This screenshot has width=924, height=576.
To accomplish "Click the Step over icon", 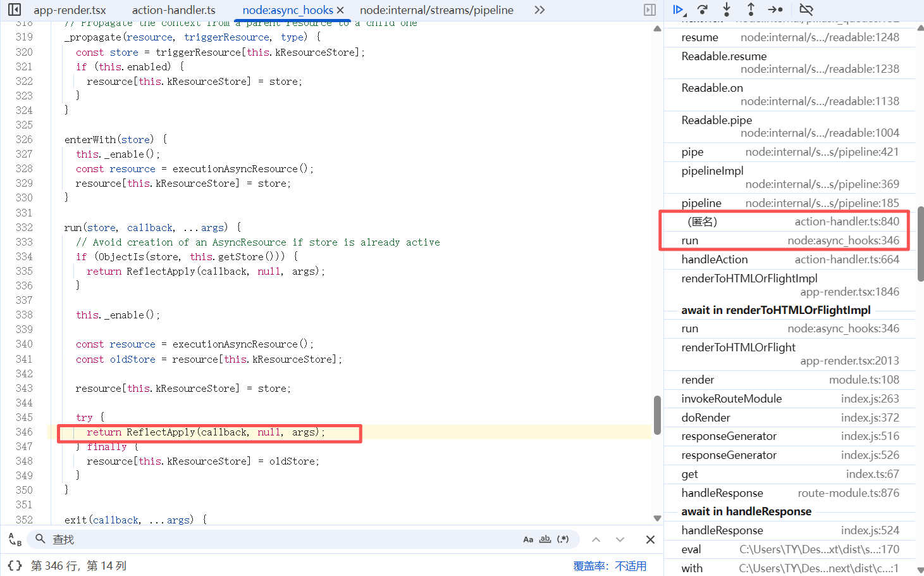I will (x=702, y=9).
